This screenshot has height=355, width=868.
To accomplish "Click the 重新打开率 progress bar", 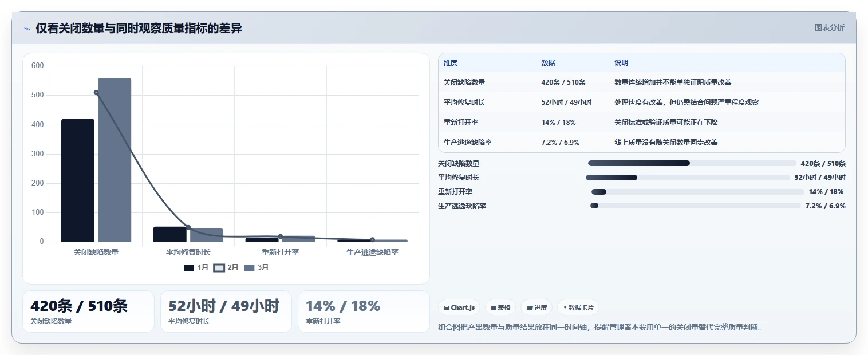I will click(x=698, y=192).
